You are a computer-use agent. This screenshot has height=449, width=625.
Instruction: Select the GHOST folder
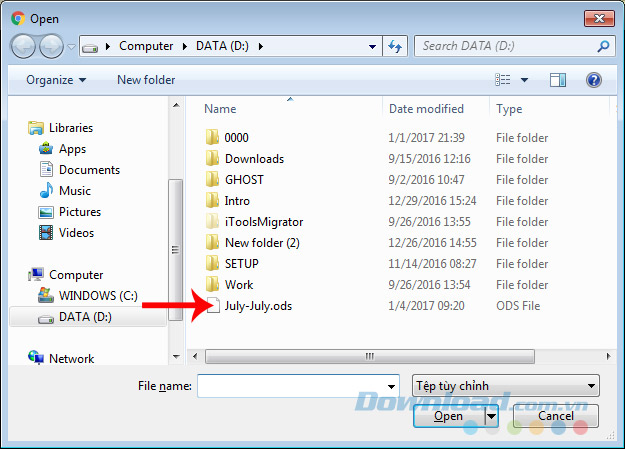click(244, 180)
